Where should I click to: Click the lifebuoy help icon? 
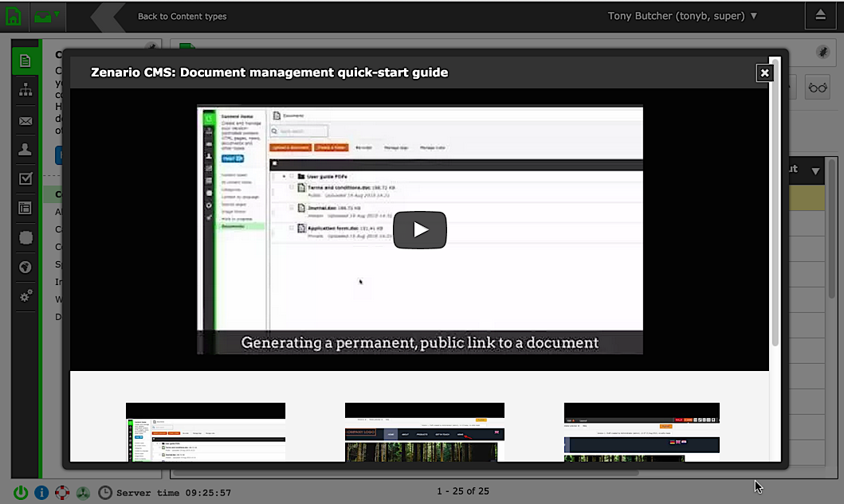(62, 492)
